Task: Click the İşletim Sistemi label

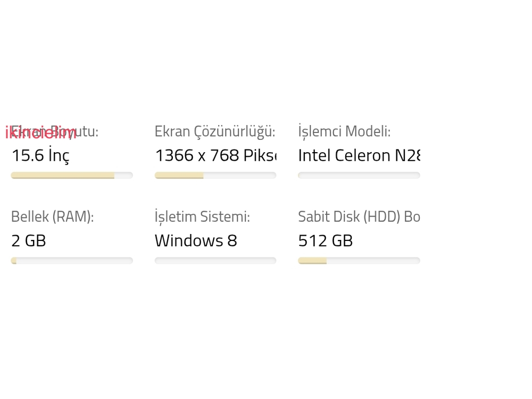Action: (x=202, y=217)
